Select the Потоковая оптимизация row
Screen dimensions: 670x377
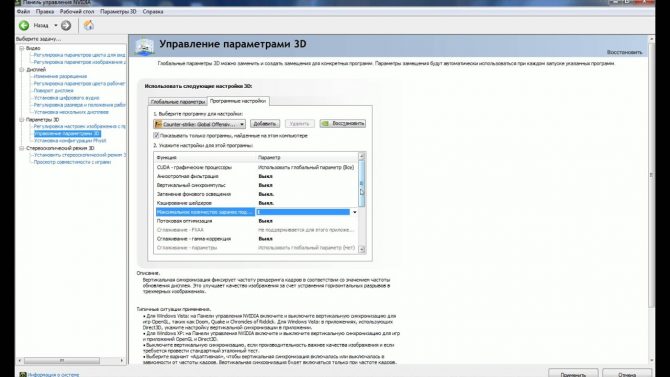(x=256, y=221)
